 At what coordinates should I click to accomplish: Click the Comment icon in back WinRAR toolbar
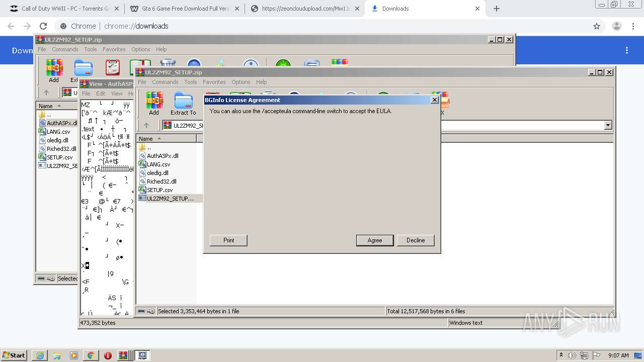(x=312, y=64)
